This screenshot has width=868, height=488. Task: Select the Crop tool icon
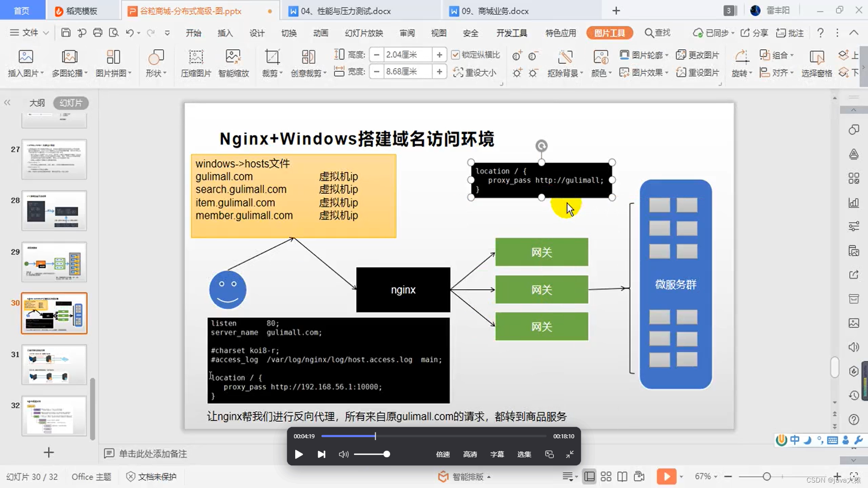tap(272, 57)
